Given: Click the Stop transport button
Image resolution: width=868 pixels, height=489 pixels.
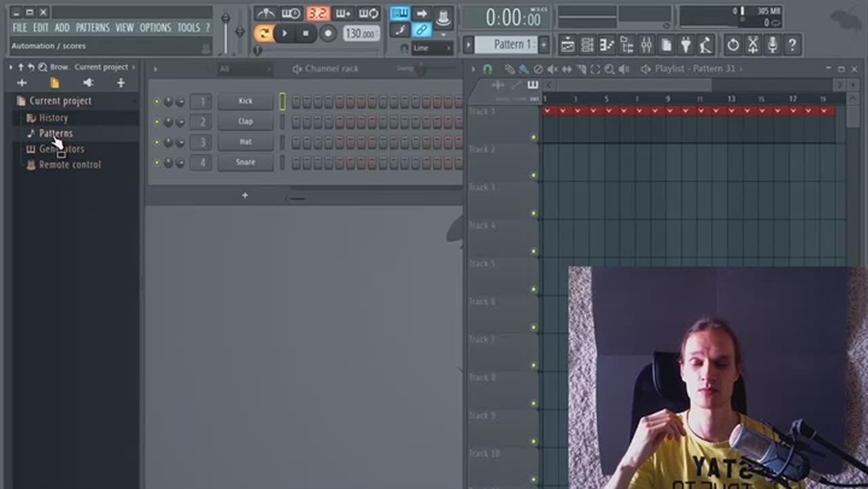Looking at the screenshot, I should click(x=306, y=33).
